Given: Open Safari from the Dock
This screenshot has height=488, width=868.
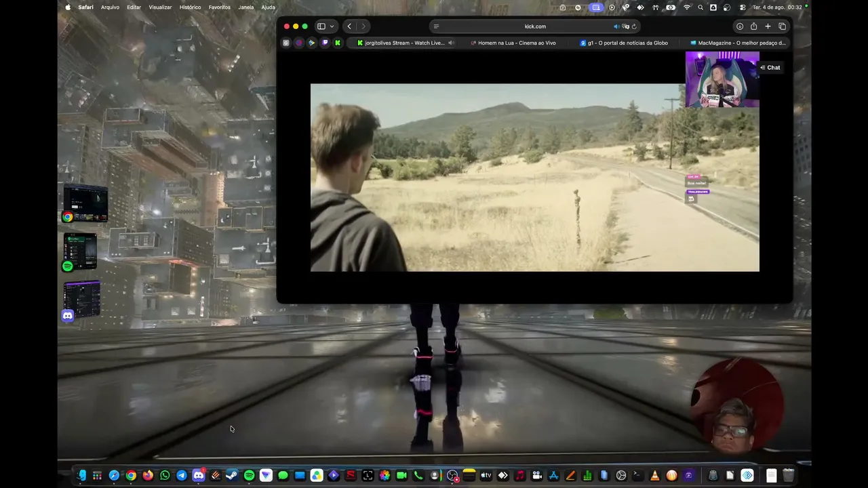Looking at the screenshot, I should [114, 476].
